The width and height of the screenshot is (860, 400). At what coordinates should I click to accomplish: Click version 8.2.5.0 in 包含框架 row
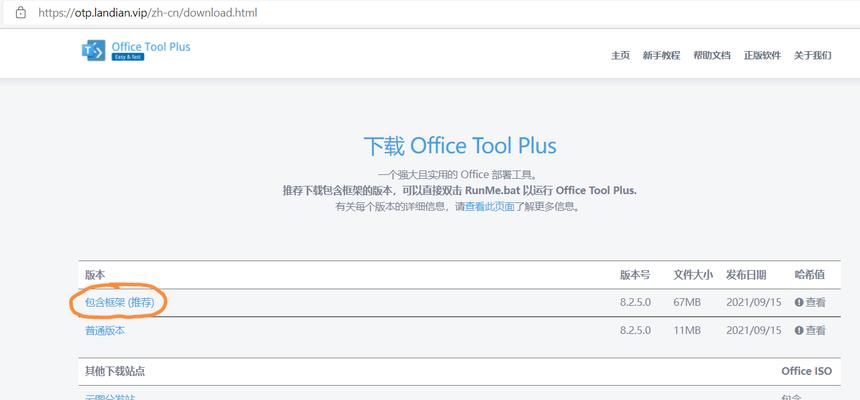click(x=636, y=302)
